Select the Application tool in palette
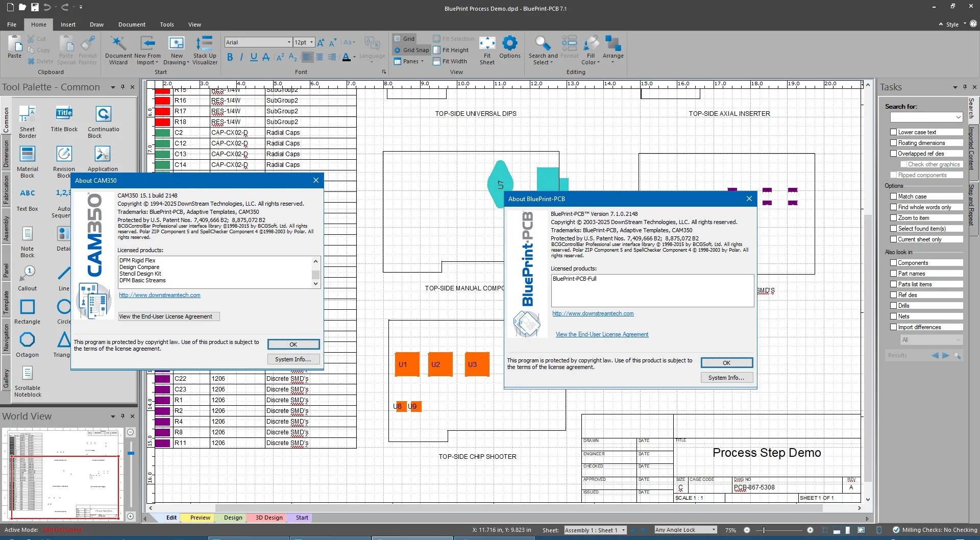980x540 pixels. pos(103,158)
